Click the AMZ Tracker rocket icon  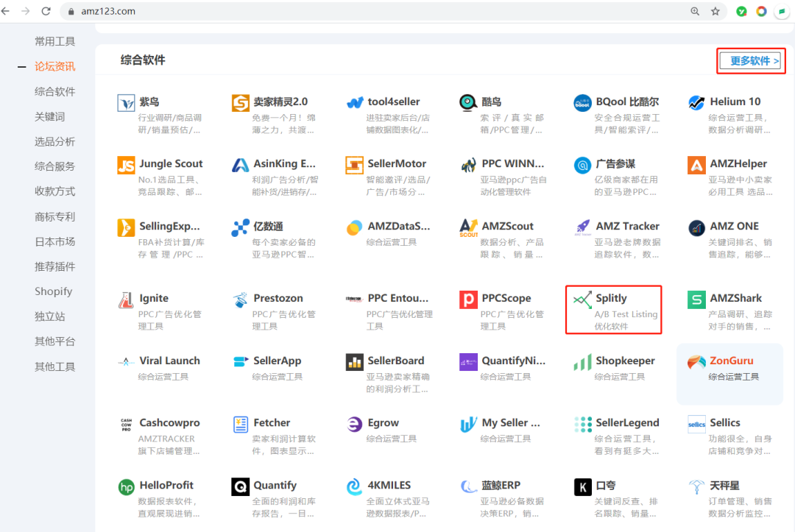click(582, 227)
